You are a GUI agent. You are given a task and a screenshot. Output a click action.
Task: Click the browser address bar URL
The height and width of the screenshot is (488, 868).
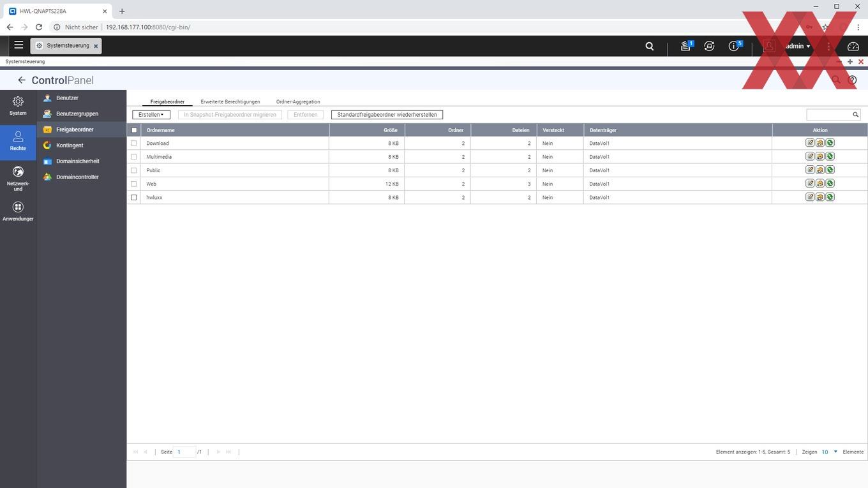(x=148, y=27)
